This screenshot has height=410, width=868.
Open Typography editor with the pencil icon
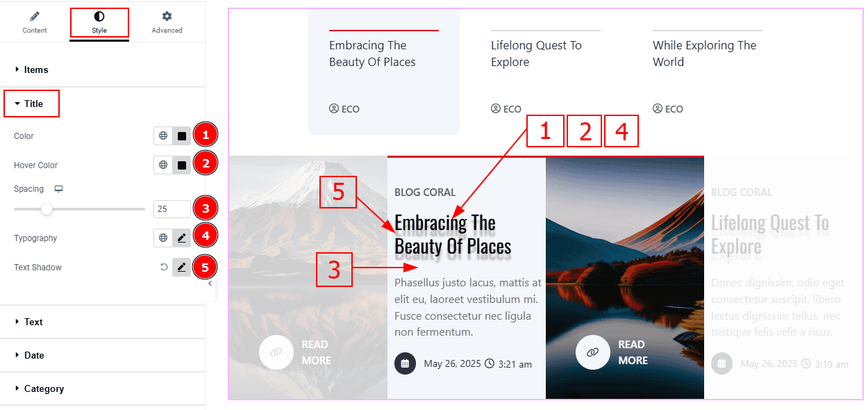coord(181,238)
